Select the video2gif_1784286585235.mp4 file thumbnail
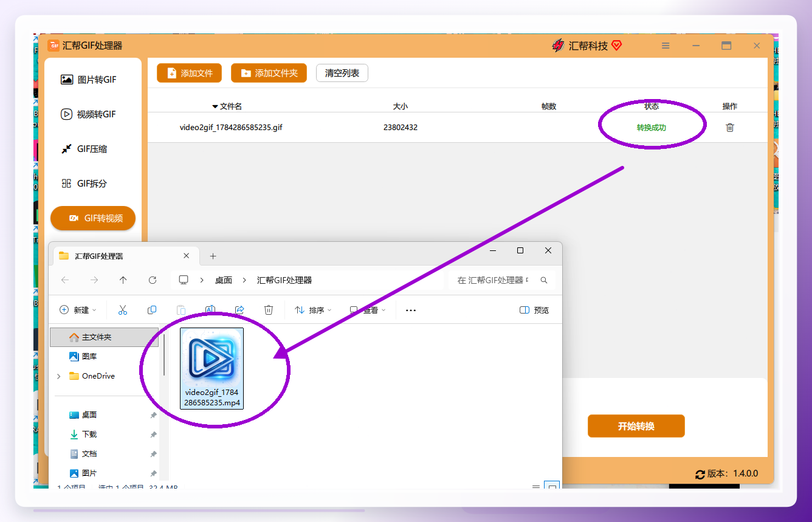This screenshot has height=522, width=812. coord(212,368)
